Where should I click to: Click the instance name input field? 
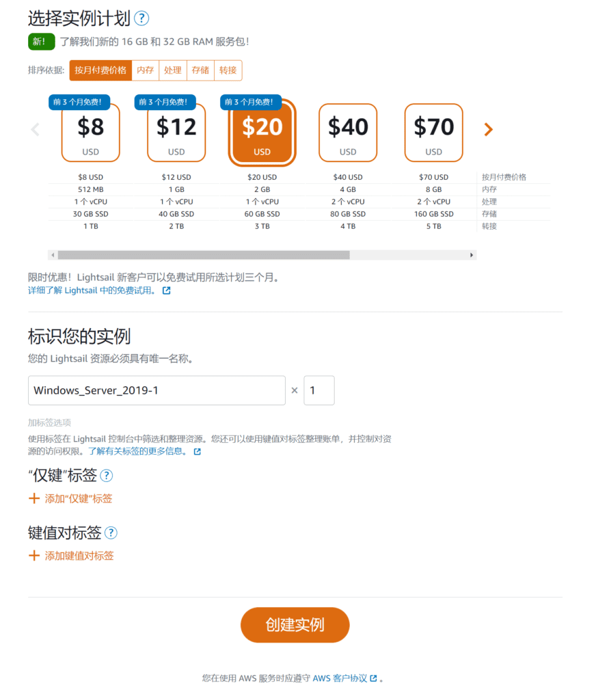point(157,390)
